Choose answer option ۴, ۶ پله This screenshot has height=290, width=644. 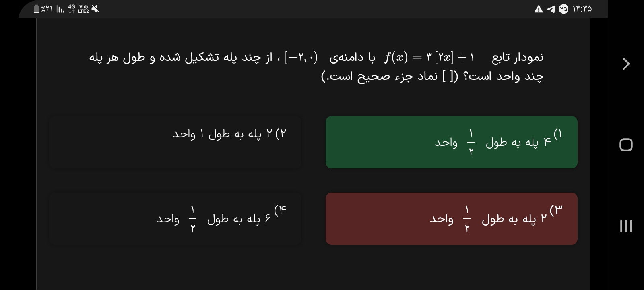[x=175, y=219]
